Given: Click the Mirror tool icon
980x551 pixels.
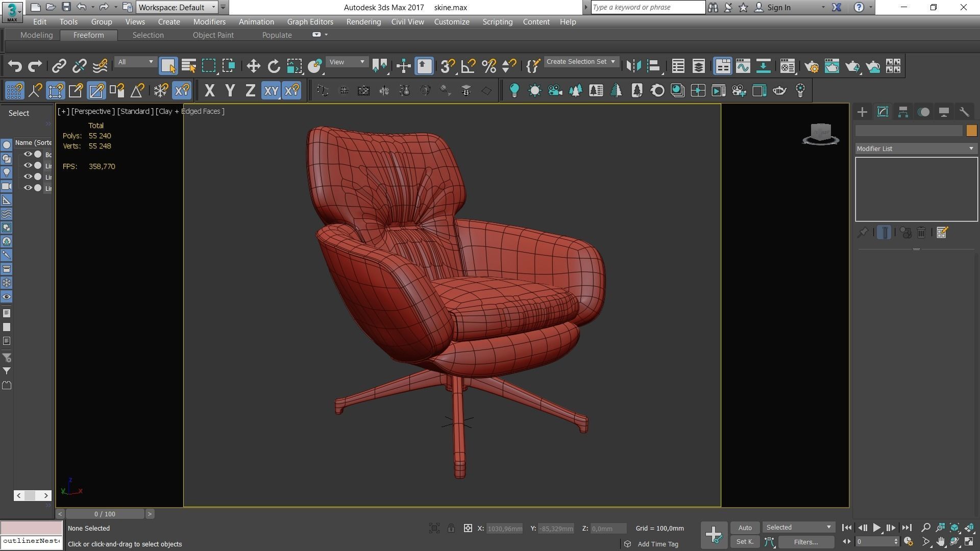Looking at the screenshot, I should [633, 66].
